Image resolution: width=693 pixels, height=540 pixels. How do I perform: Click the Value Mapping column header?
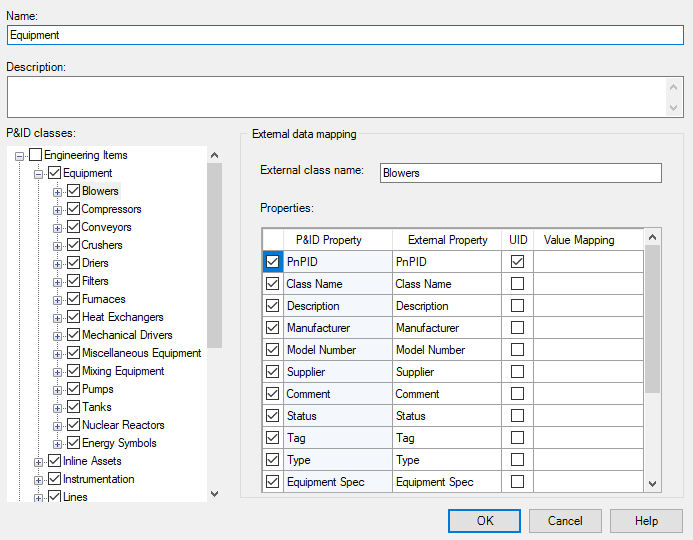coord(579,240)
